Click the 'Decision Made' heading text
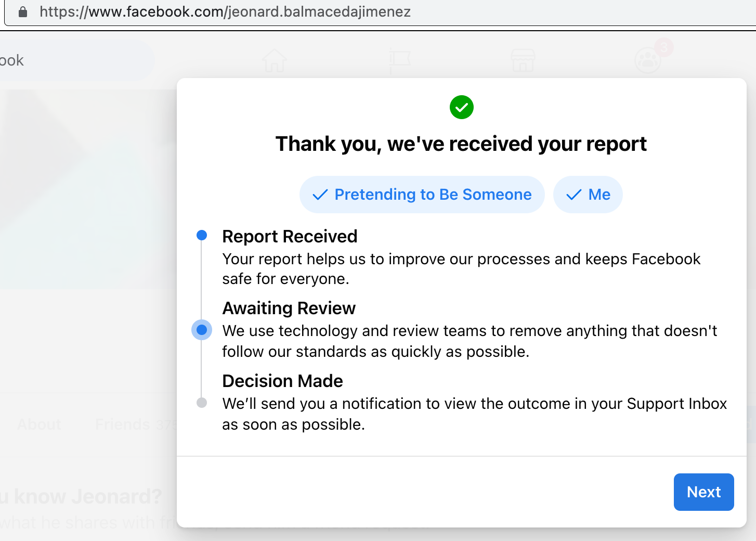The image size is (756, 541). coord(282,381)
